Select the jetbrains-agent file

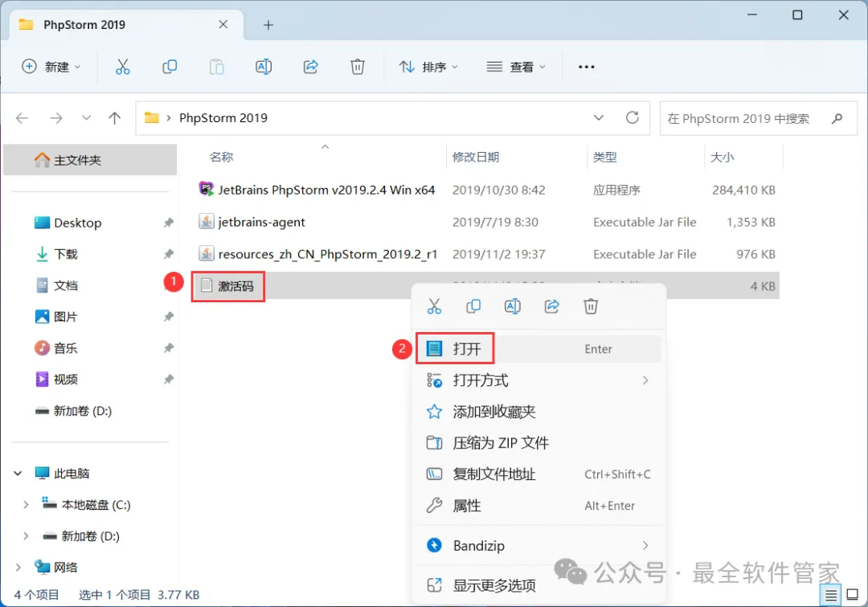pos(485,222)
